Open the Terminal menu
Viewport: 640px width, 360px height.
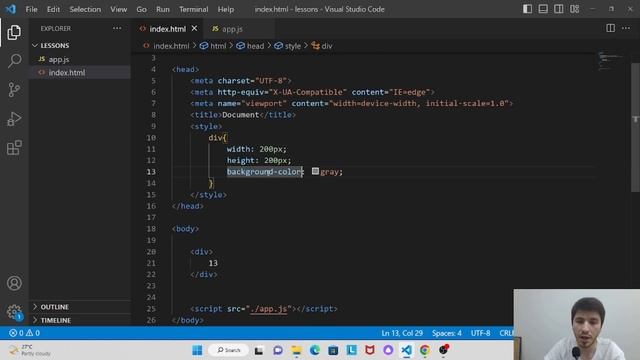pyautogui.click(x=193, y=9)
